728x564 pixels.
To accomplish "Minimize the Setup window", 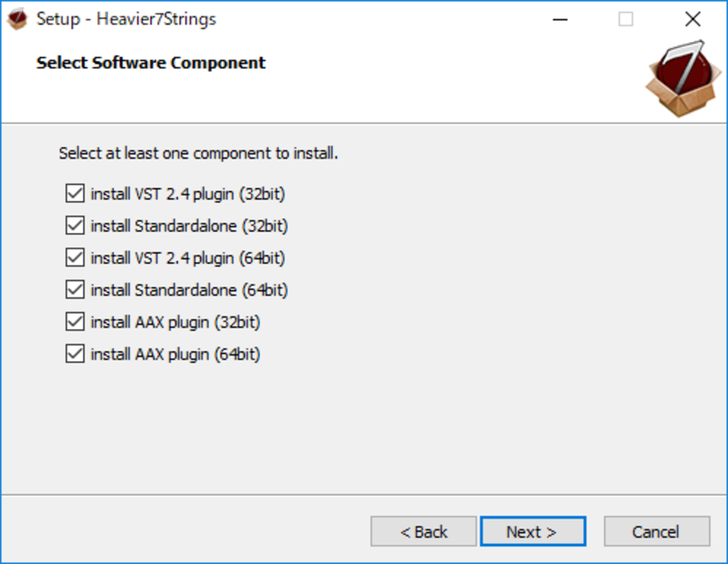I will pos(561,19).
